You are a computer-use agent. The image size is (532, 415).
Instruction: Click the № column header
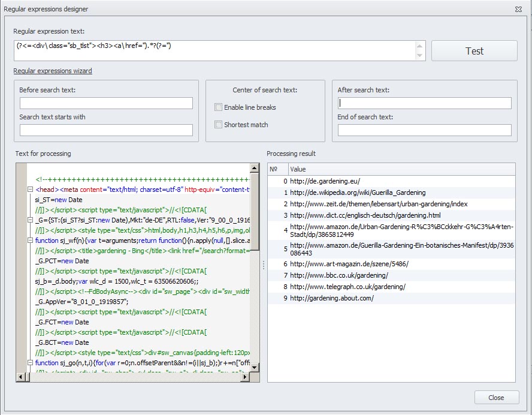(278, 169)
